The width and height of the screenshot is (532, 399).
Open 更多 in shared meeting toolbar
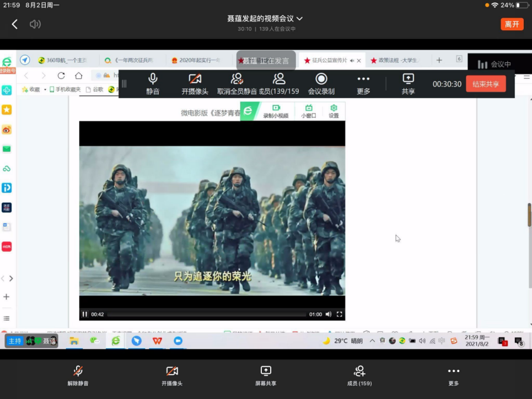coord(363,84)
